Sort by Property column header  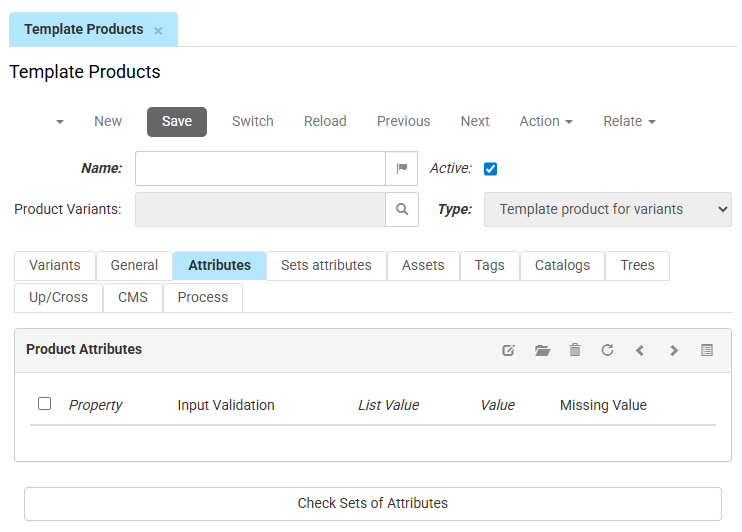96,405
